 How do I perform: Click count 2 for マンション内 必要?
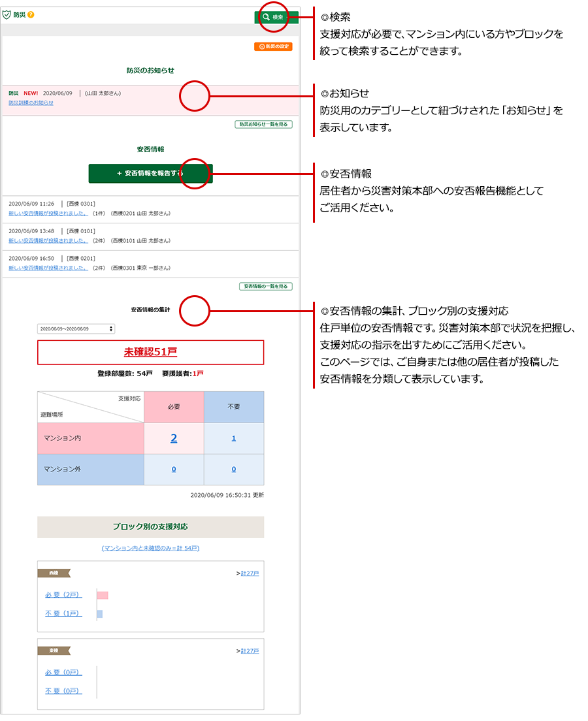[174, 438]
